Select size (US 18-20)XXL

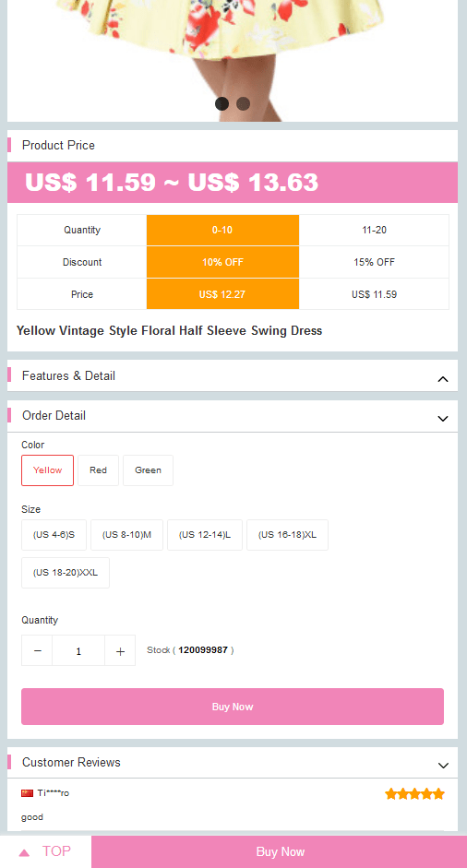[x=66, y=573]
